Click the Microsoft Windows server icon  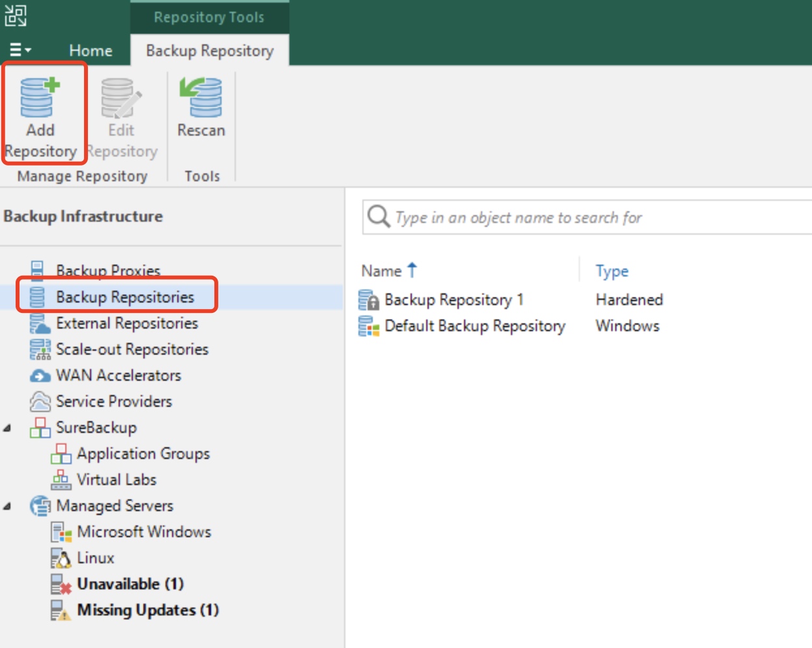(x=61, y=532)
